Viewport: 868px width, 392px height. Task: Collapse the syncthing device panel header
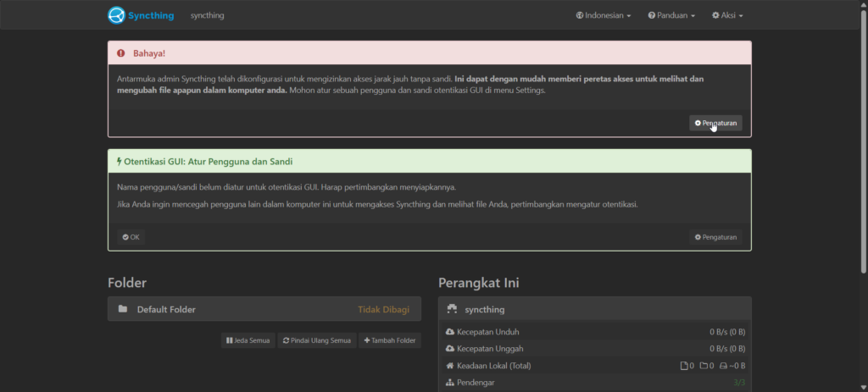coord(594,309)
